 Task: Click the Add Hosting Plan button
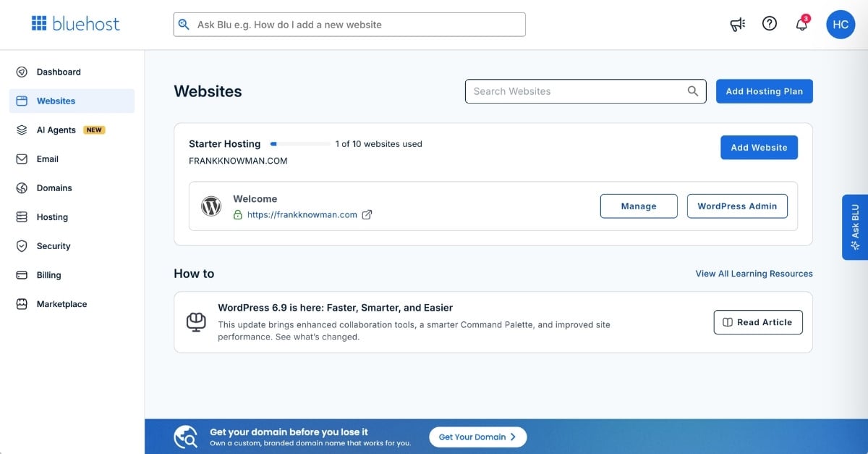[x=765, y=91]
